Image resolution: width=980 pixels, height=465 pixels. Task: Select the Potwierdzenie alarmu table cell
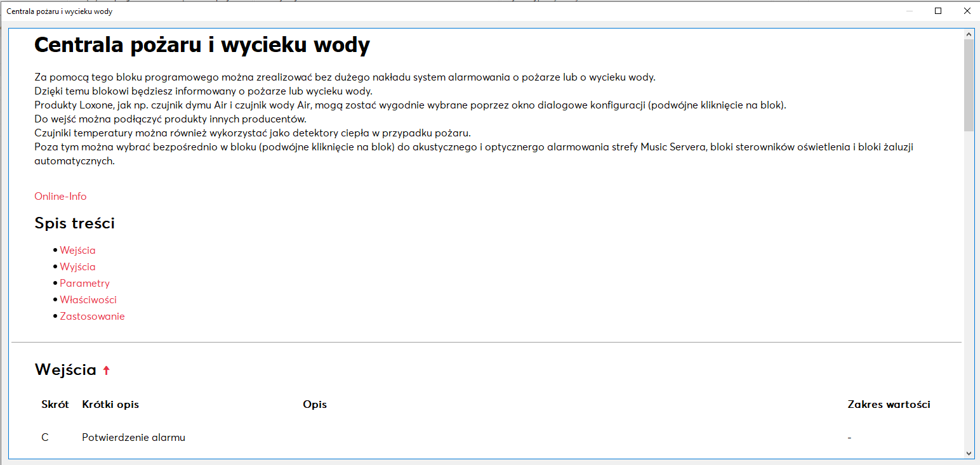point(133,438)
